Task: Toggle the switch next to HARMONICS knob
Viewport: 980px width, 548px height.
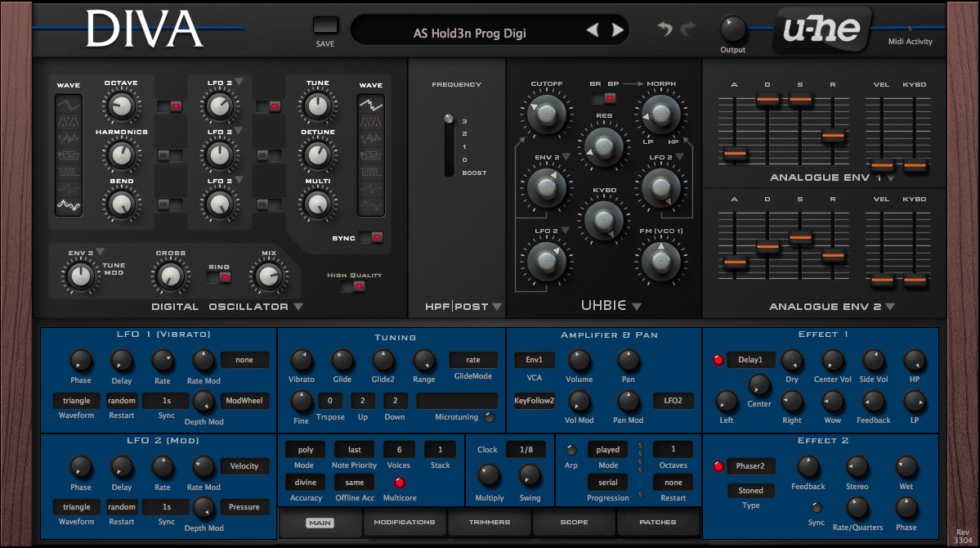Action: [169, 155]
